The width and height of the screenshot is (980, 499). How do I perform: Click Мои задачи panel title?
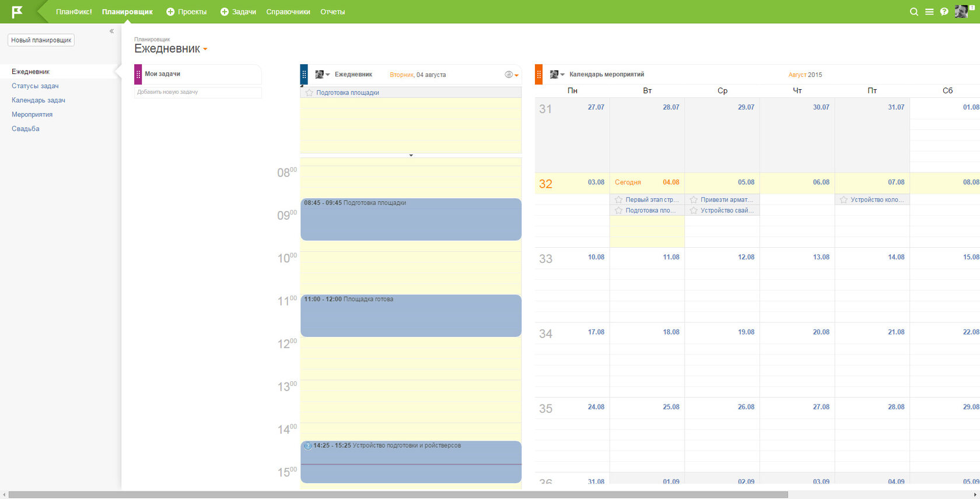pos(162,74)
